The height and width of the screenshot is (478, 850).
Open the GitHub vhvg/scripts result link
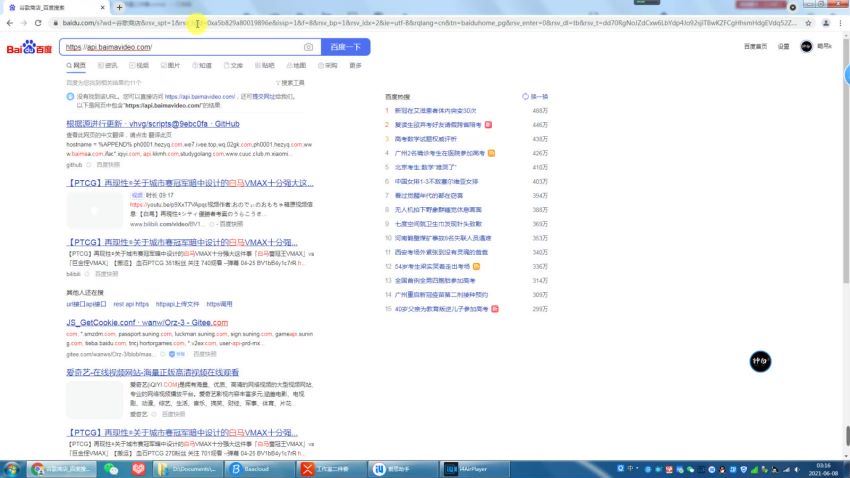tap(153, 124)
